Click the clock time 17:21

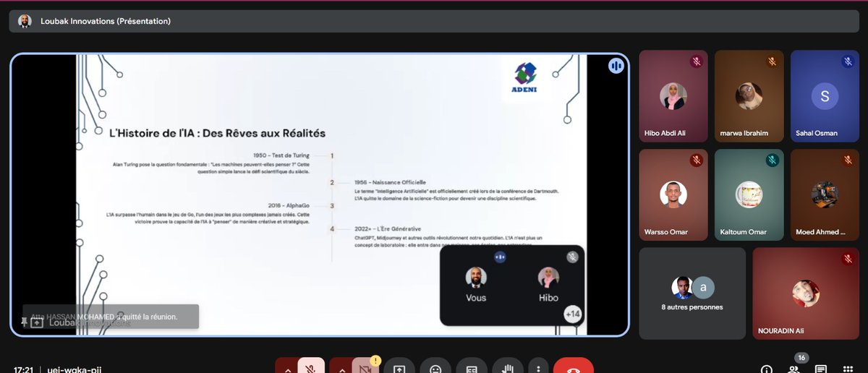(x=23, y=369)
